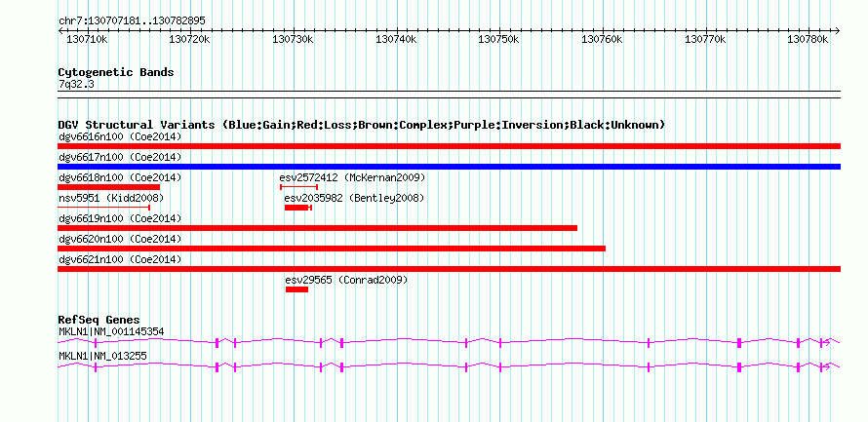Open variant label dgv6619n100 (Coe2014)
Image resolution: width=868 pixels, height=422 pixels.
(120, 218)
